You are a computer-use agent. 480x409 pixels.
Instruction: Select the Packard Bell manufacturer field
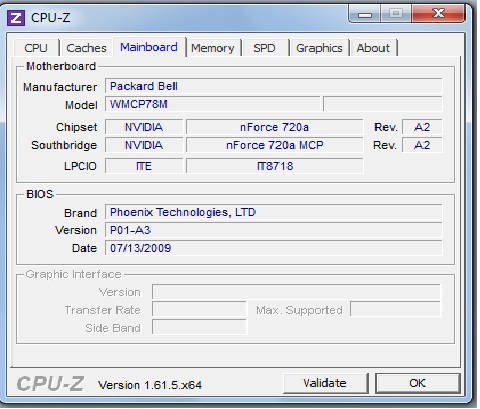pos(274,86)
